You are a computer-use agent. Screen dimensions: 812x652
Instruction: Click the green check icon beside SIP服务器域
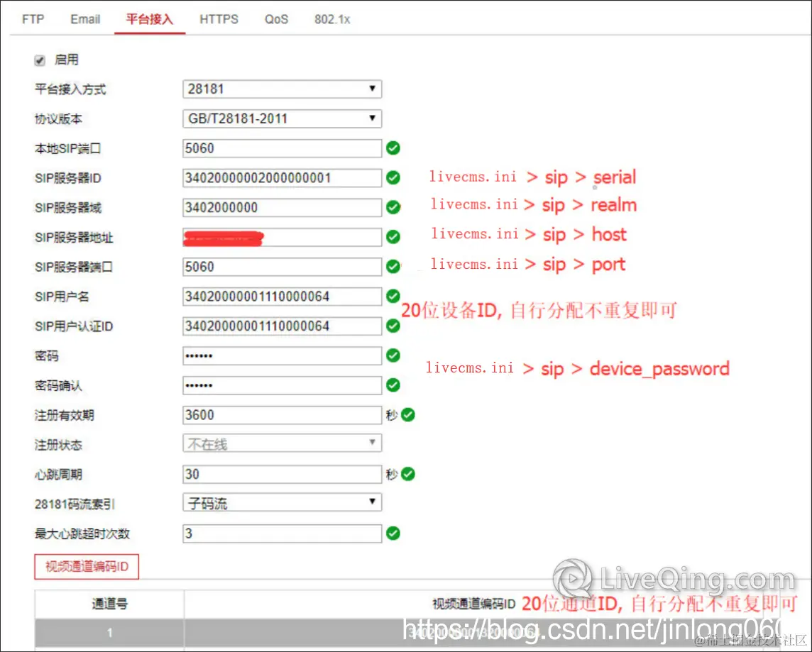(x=393, y=208)
